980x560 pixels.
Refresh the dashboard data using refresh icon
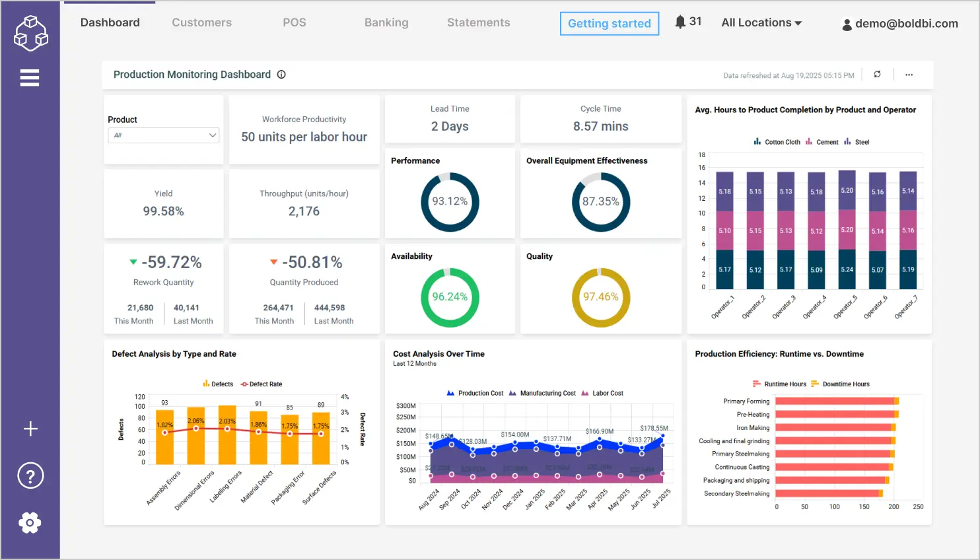click(877, 74)
